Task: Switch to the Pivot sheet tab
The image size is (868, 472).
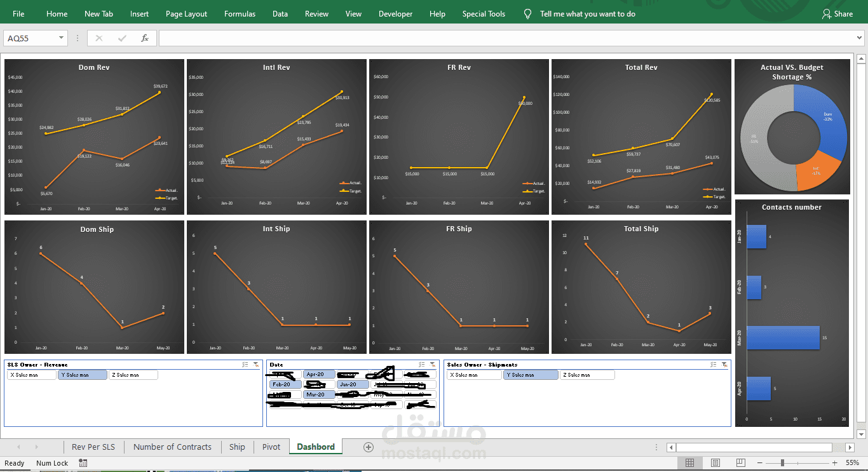Action: [271, 447]
